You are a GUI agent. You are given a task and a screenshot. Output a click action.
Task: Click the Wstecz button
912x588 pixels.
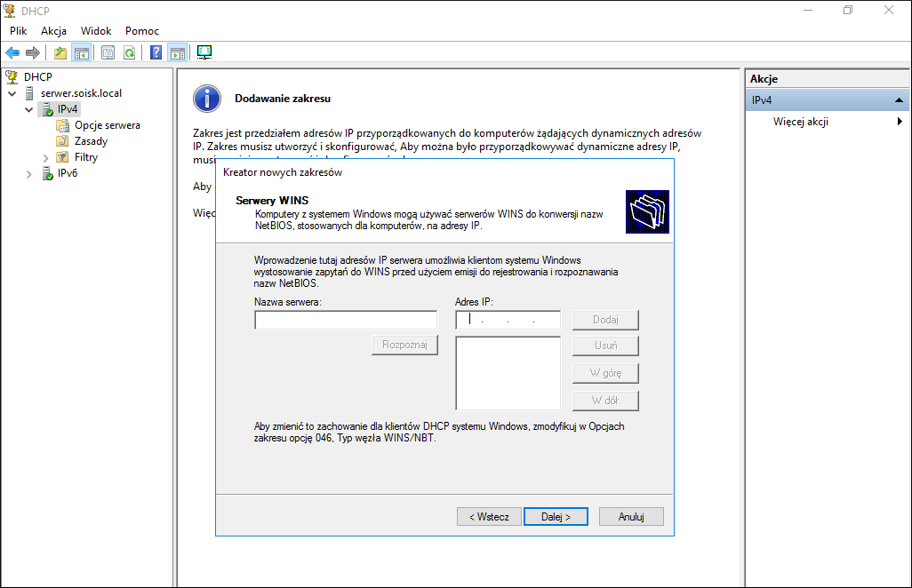(x=489, y=517)
